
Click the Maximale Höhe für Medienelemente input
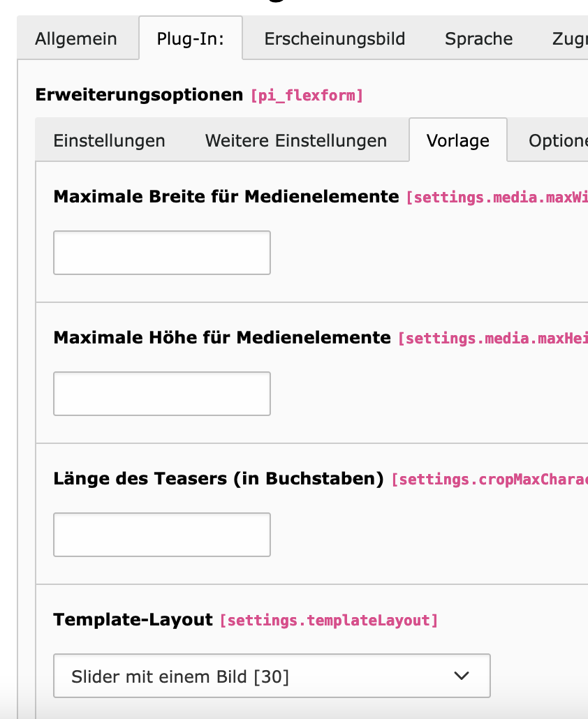click(162, 394)
